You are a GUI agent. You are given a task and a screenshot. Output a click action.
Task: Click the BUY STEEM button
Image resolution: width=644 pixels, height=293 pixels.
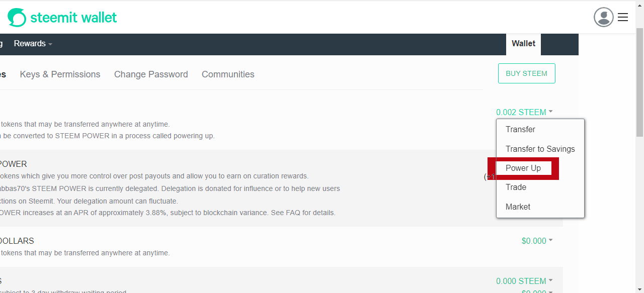click(x=526, y=73)
